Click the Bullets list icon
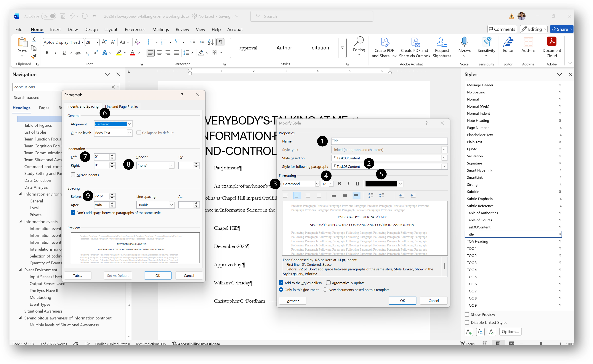Image resolution: width=593 pixels, height=364 pixels. tap(150, 42)
